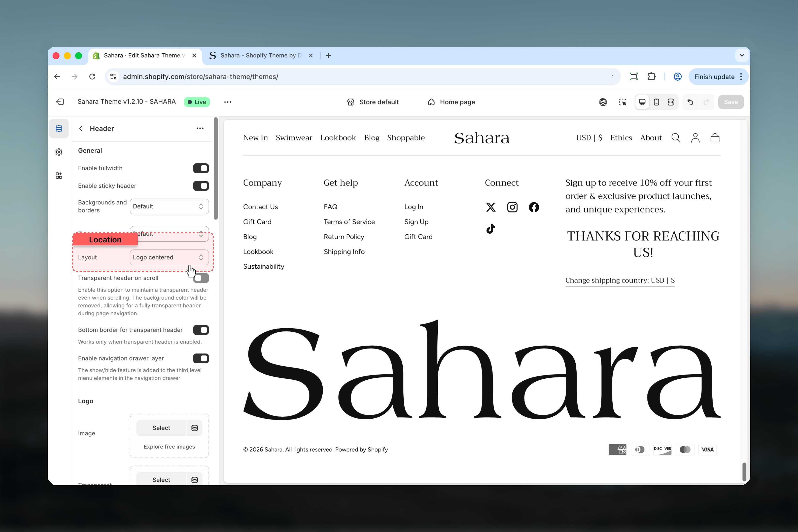This screenshot has height=532, width=798.
Task: Open Header panel more options dots
Action: [x=200, y=128]
